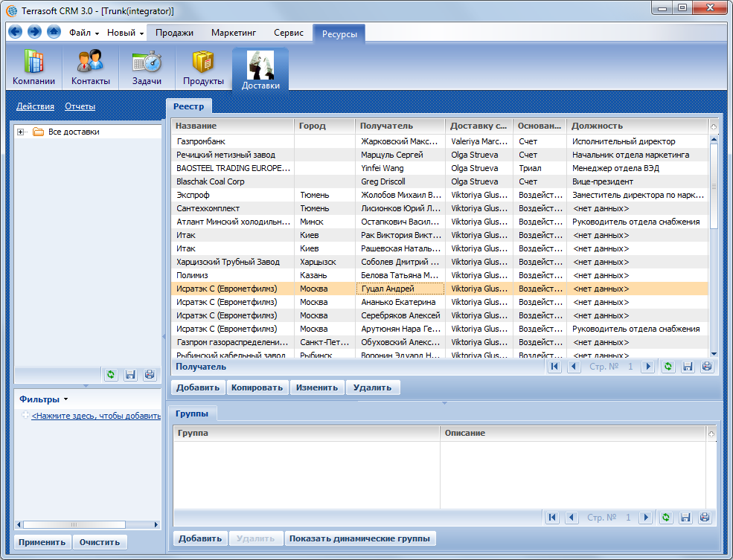Sort by the Должность column header
The height and width of the screenshot is (560, 733).
pos(637,126)
